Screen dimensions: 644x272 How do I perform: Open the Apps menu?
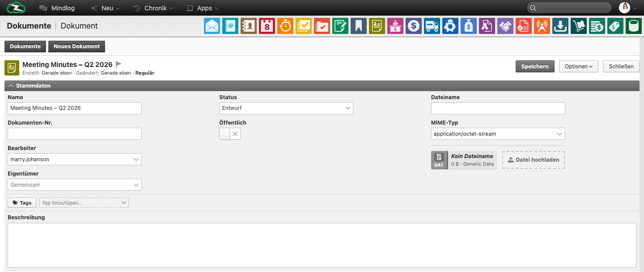click(203, 8)
